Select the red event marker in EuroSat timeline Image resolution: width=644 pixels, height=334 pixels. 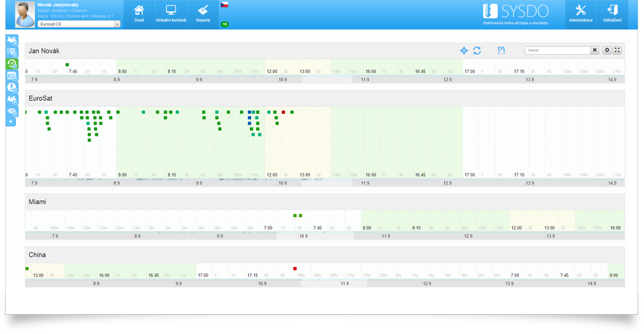(283, 112)
